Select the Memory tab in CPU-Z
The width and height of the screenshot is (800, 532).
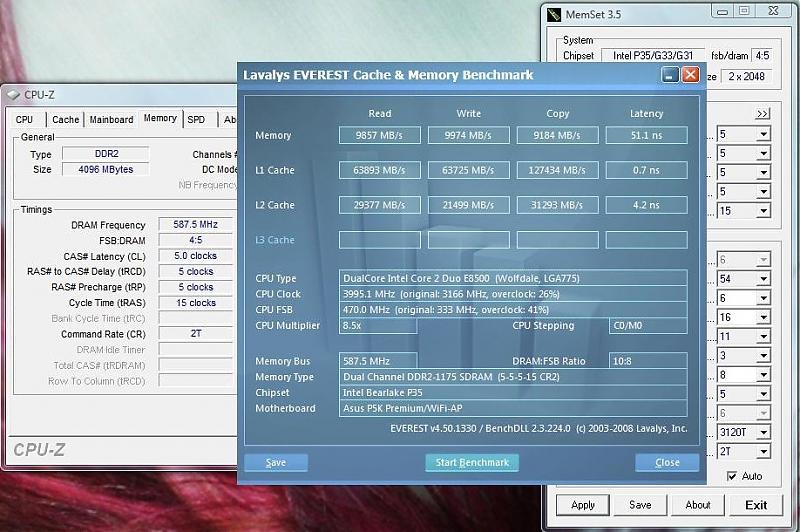click(160, 118)
